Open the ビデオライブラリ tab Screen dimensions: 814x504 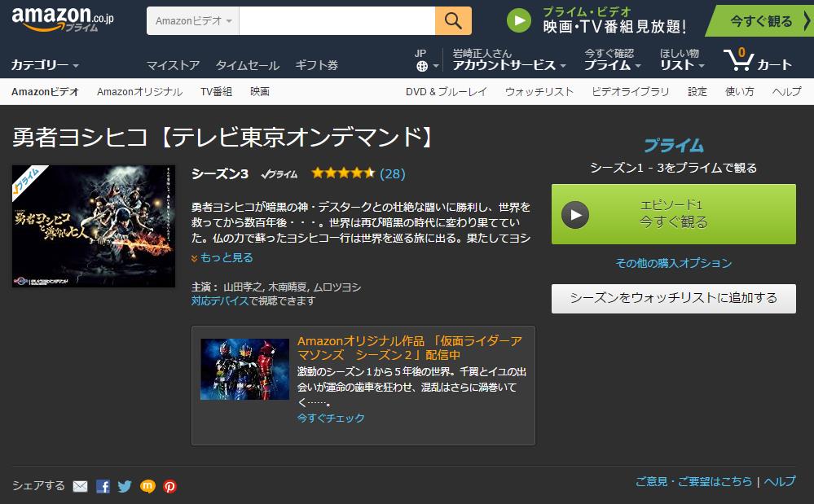[x=631, y=92]
